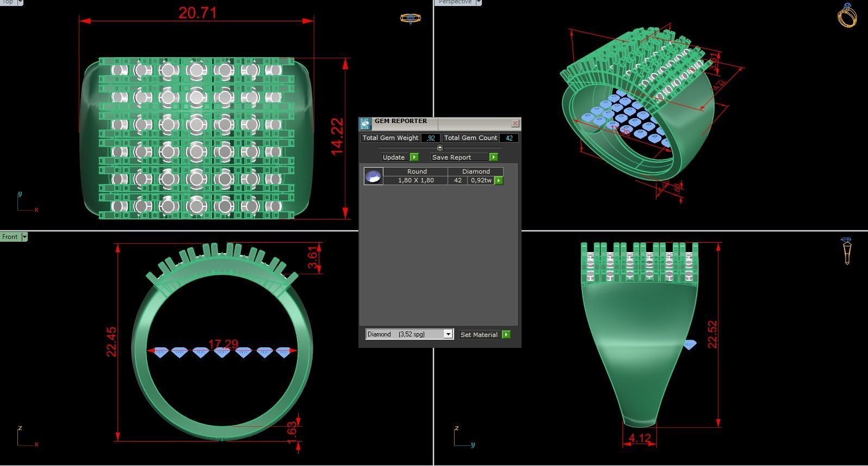Viewport: 868px width, 466px height.
Task: Click the Total Gem Count label
Action: [x=470, y=138]
